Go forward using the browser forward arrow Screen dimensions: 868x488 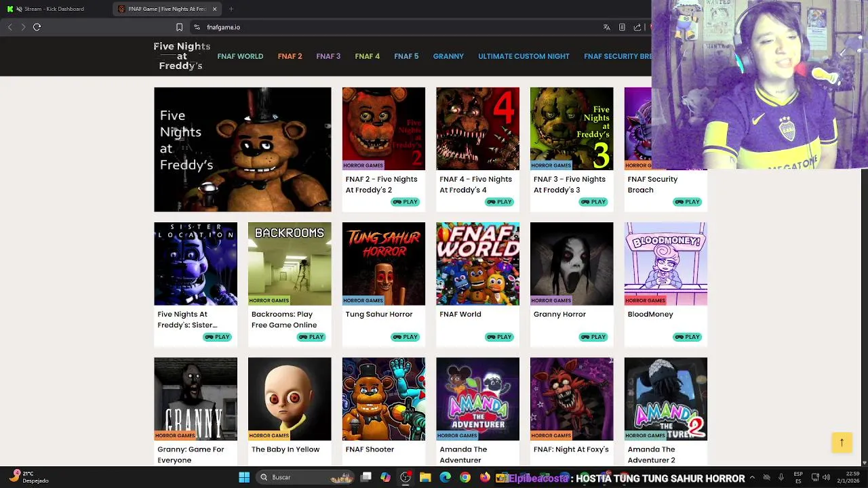pos(23,27)
